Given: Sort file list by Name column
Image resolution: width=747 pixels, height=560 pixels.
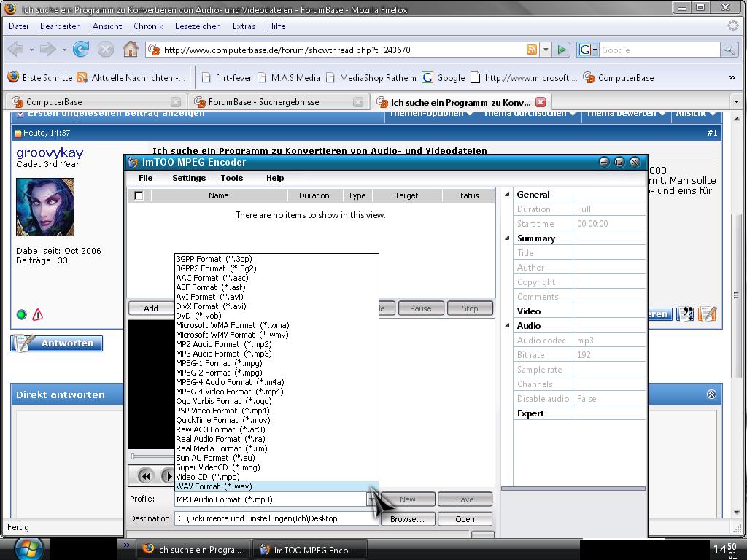Looking at the screenshot, I should coord(219,195).
